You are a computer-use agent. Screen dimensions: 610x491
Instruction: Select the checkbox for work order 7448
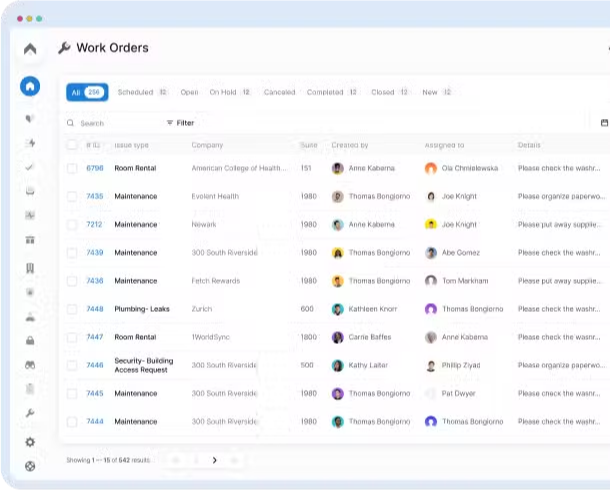pyautogui.click(x=72, y=309)
